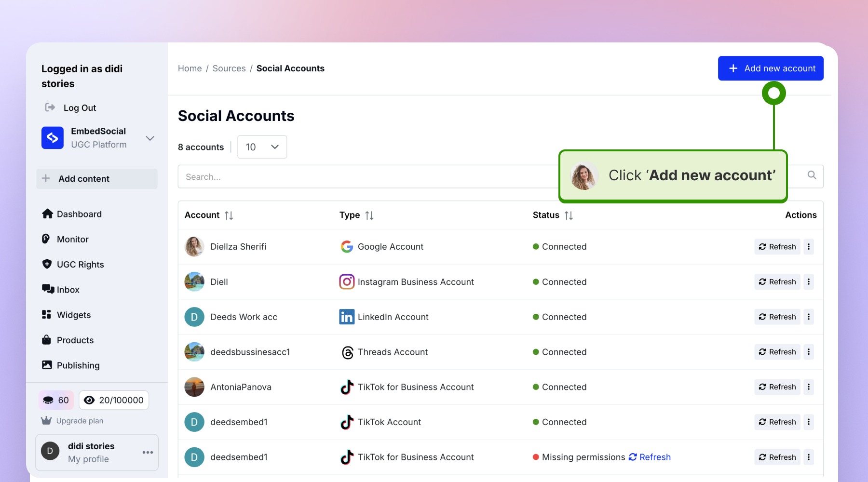
Task: Refresh the Diell Instagram account
Action: tap(777, 282)
